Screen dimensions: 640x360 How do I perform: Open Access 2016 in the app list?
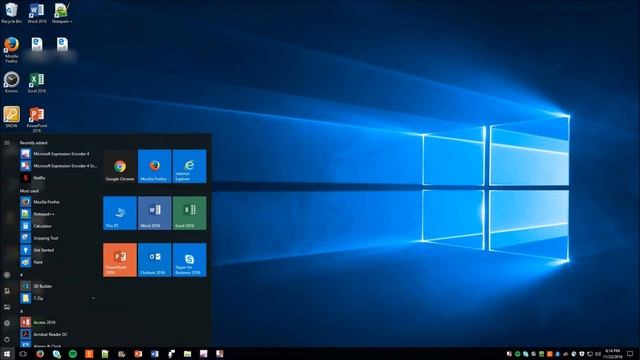[59, 322]
